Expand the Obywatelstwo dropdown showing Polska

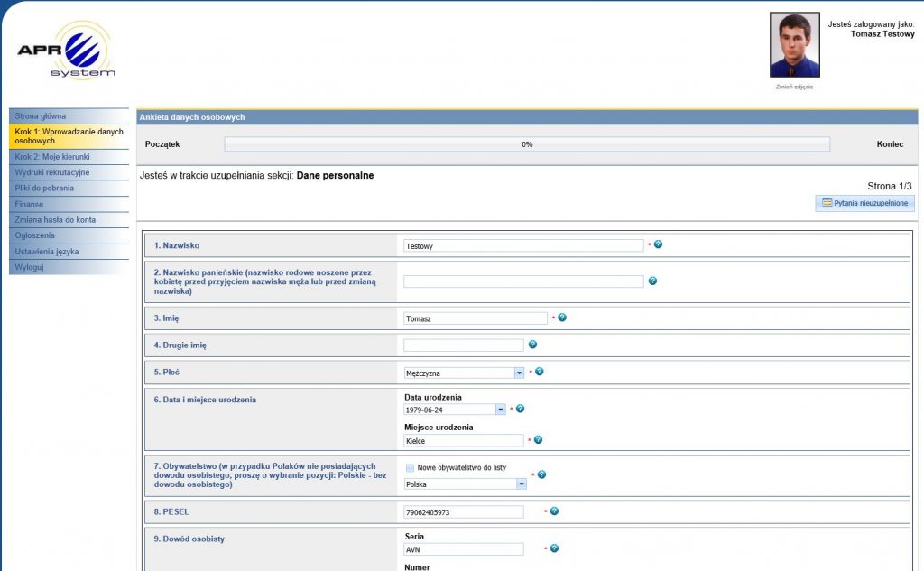pyautogui.click(x=465, y=484)
